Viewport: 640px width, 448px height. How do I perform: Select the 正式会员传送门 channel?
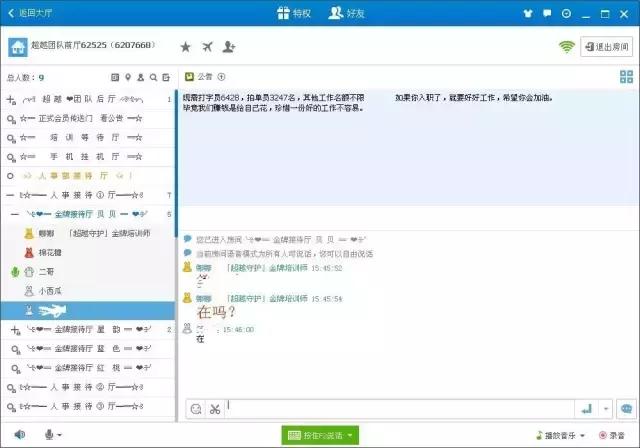[87, 119]
